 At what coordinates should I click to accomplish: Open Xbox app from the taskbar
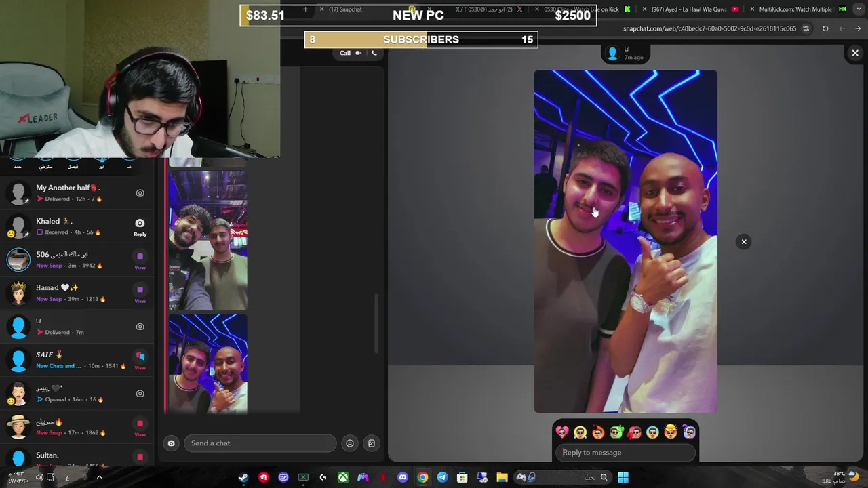click(x=343, y=477)
